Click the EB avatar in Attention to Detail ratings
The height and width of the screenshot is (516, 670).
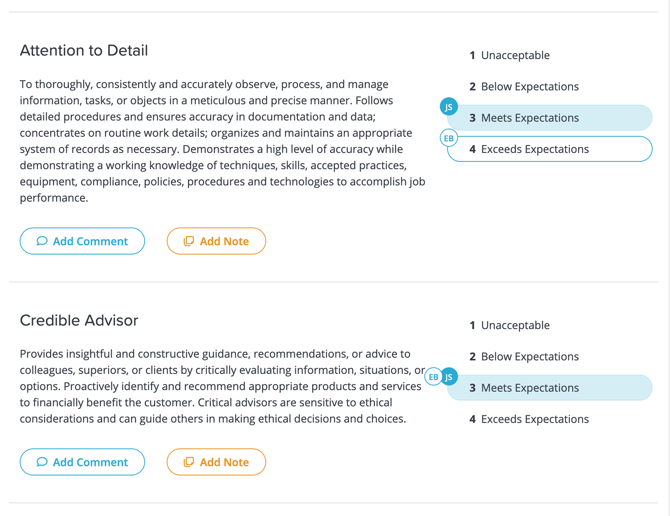click(448, 138)
